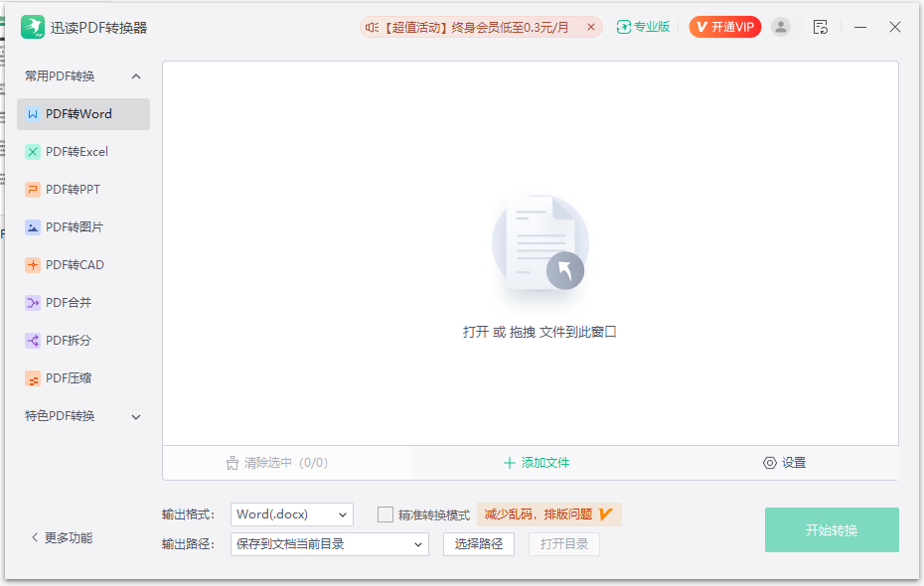Dismiss the 超值活动 promo banner
The image size is (924, 586).
[x=591, y=27]
